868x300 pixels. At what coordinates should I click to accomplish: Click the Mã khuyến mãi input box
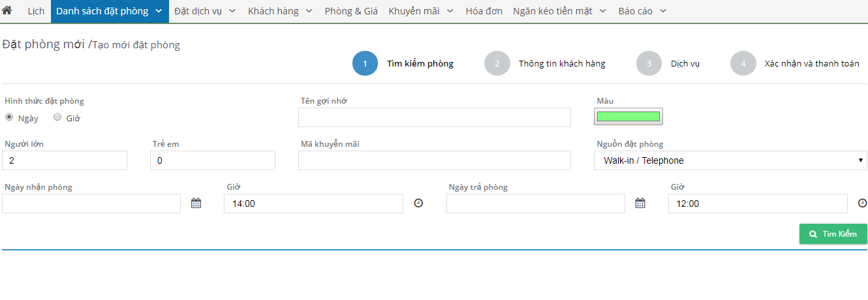434,160
